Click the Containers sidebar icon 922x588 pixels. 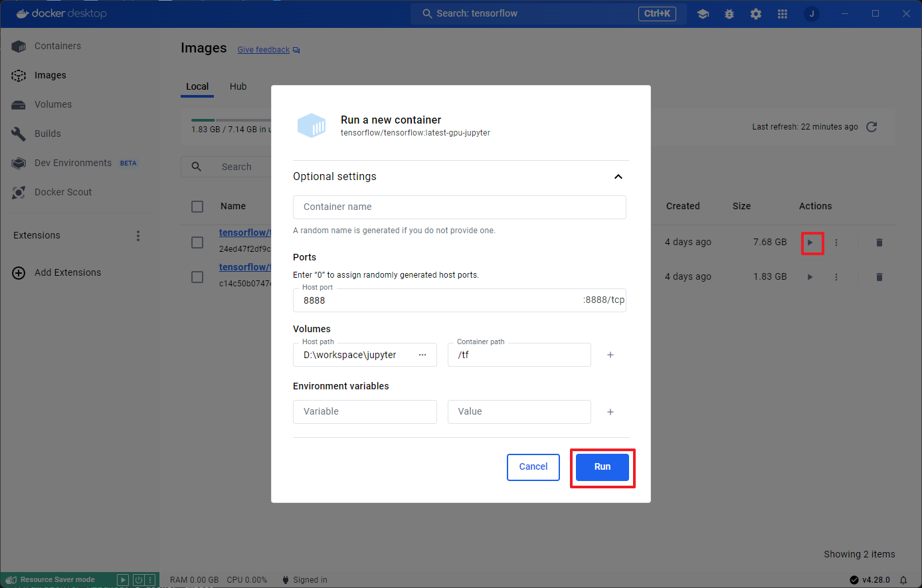pyautogui.click(x=19, y=47)
